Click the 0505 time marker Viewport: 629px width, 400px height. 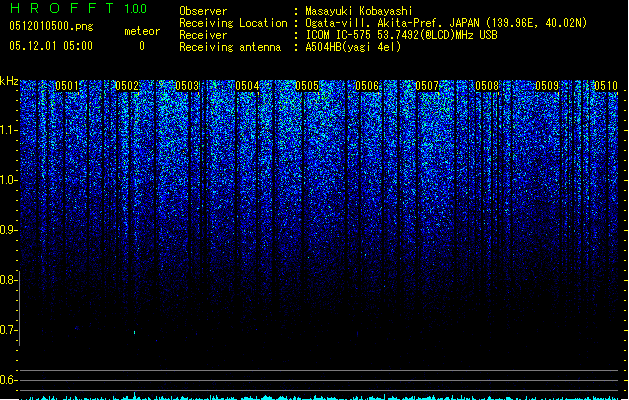pyautogui.click(x=307, y=86)
